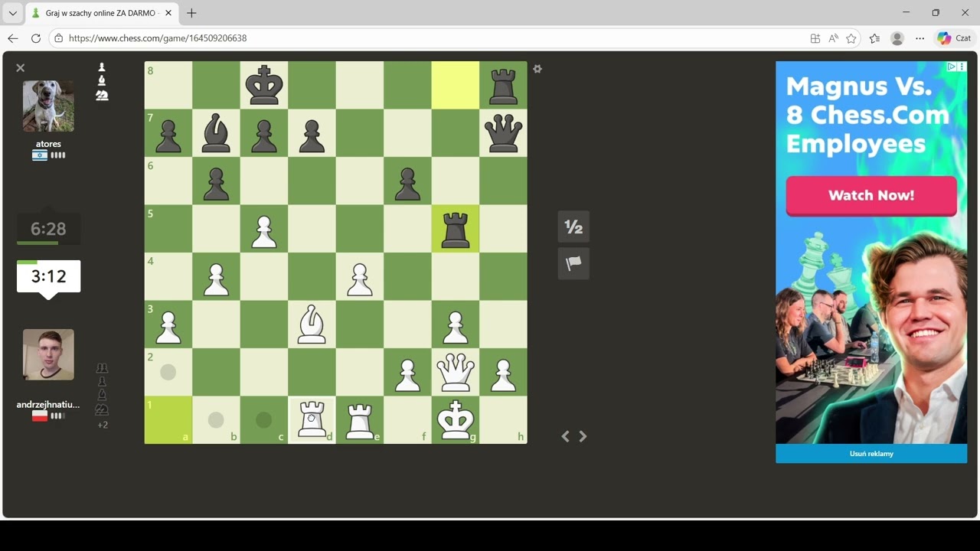Image resolution: width=980 pixels, height=551 pixels.
Task: Select the white rook on e1
Action: pos(360,420)
